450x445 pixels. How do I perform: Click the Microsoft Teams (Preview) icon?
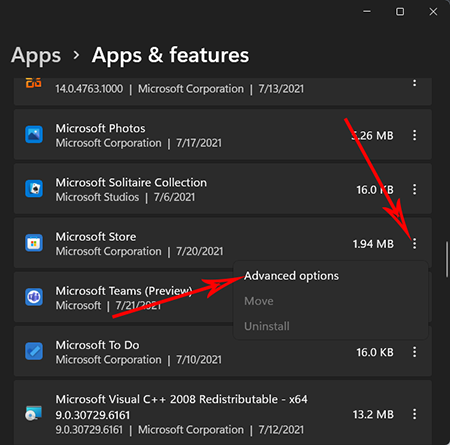(34, 297)
